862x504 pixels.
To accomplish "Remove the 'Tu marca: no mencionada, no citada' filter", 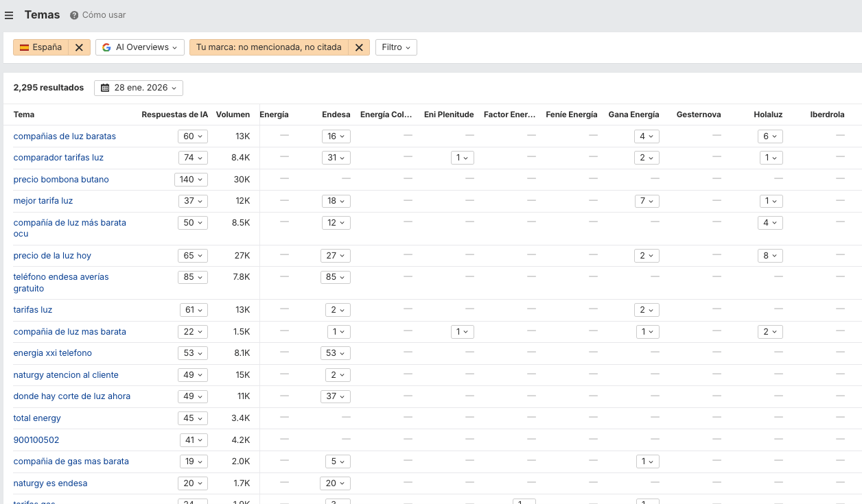I will click(x=359, y=47).
